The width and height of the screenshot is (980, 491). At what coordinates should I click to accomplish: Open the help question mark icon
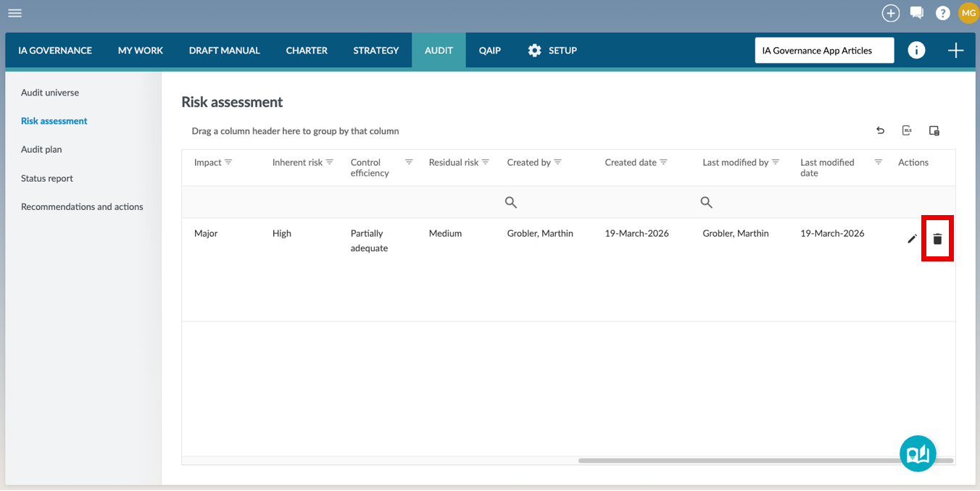pyautogui.click(x=942, y=13)
